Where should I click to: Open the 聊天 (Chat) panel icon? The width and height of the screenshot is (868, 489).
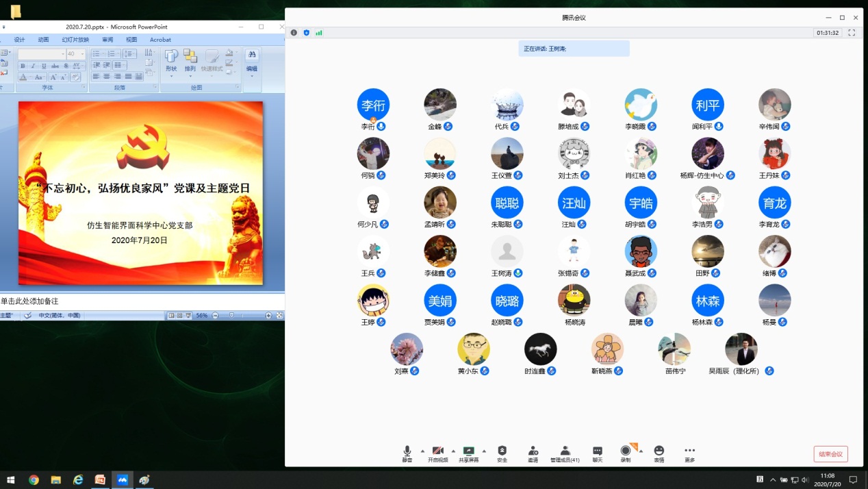(x=597, y=451)
